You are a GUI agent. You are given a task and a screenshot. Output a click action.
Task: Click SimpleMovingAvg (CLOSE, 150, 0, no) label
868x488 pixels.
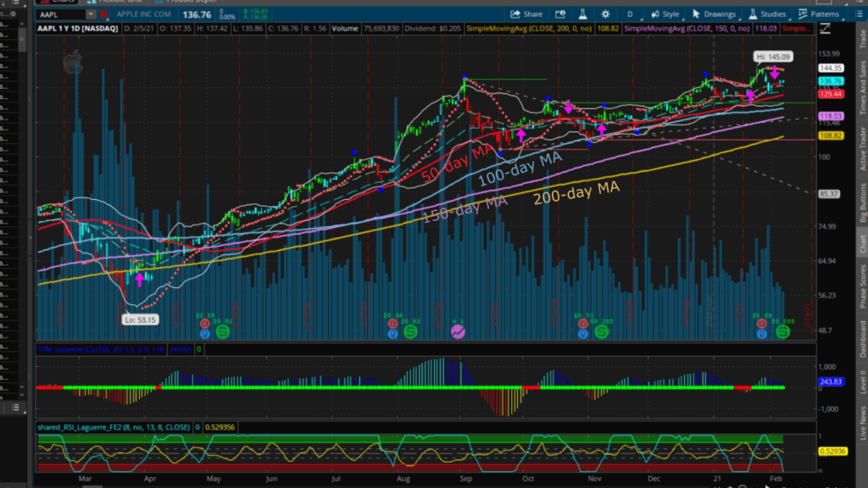point(687,29)
